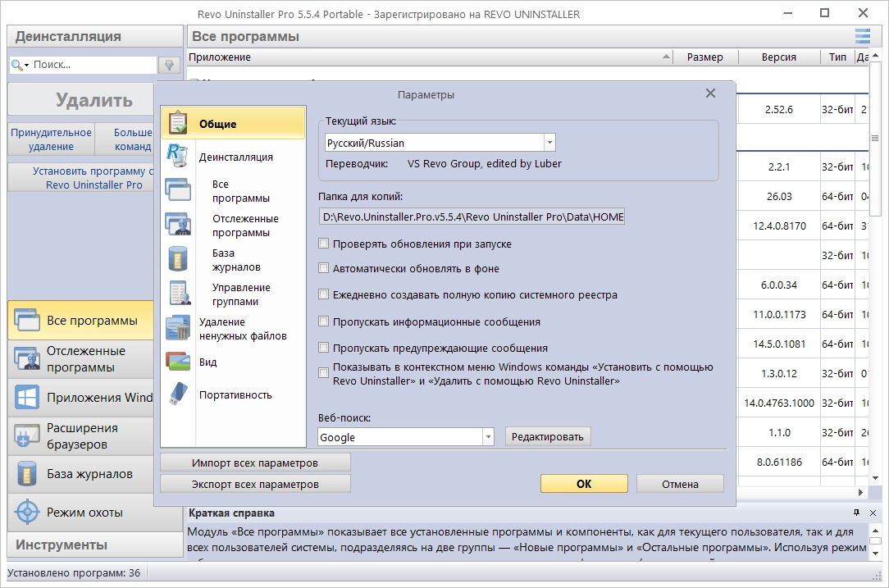Click the Редактировать button
Viewport: 889px width, 588px height.
click(x=548, y=436)
